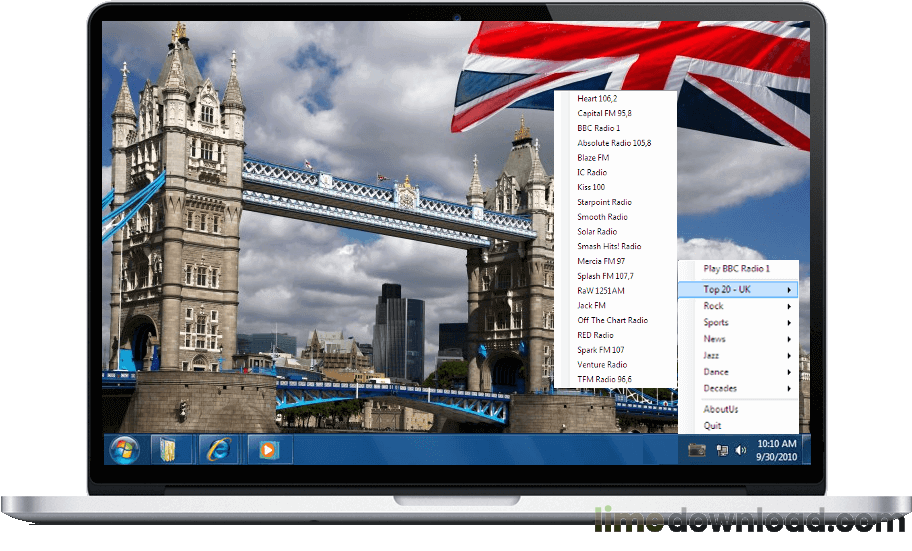Click the radio tray icon
Viewport: 912px width, 551px height.
pyautogui.click(x=697, y=450)
